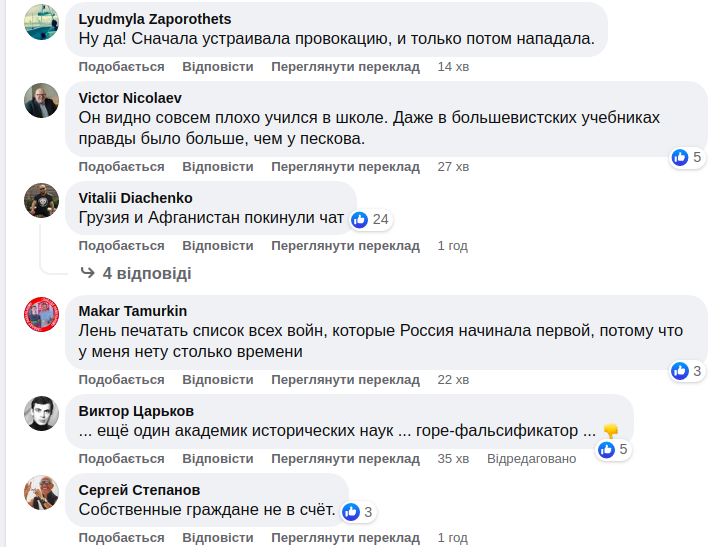The width and height of the screenshot is (727, 547).
Task: Click Відповісти under Victor Nicolaev's comment
Action: pos(217,166)
